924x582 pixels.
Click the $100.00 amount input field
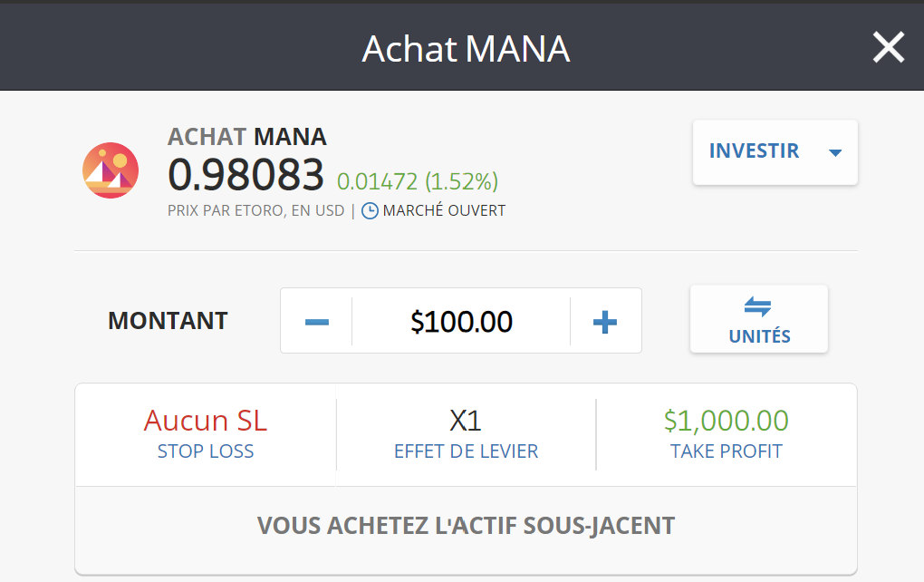(460, 320)
